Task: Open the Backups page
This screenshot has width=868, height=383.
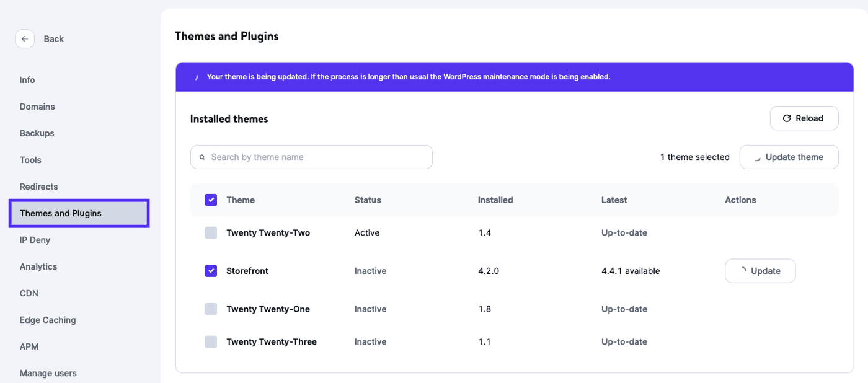Action: (37, 133)
